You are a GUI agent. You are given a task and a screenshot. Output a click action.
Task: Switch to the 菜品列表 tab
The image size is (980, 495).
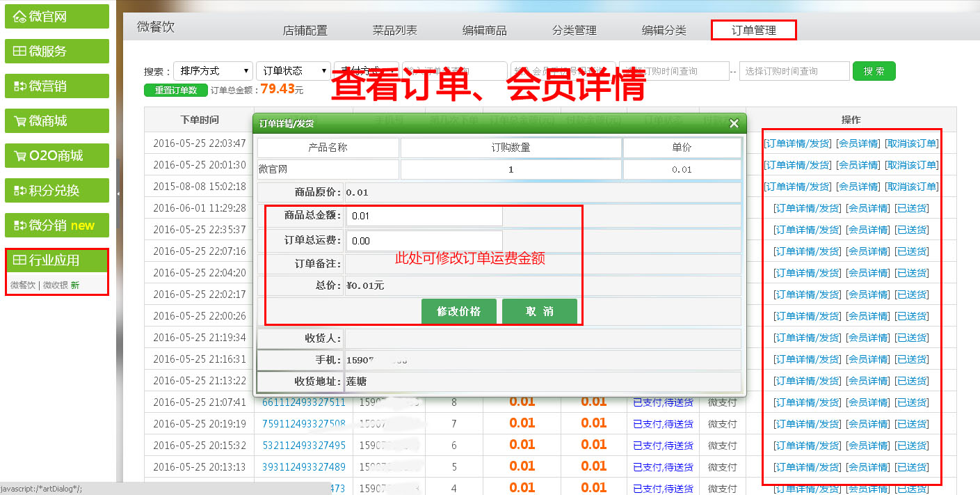coord(394,31)
